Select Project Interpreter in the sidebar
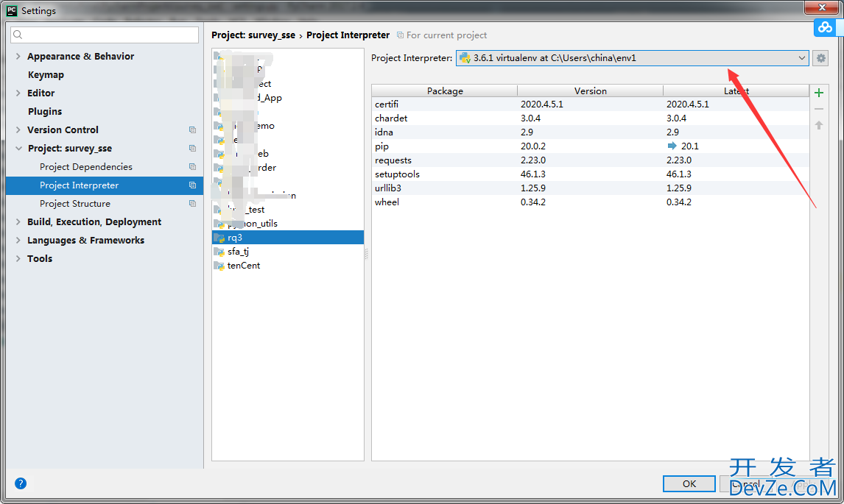The width and height of the screenshot is (844, 504). (105, 185)
